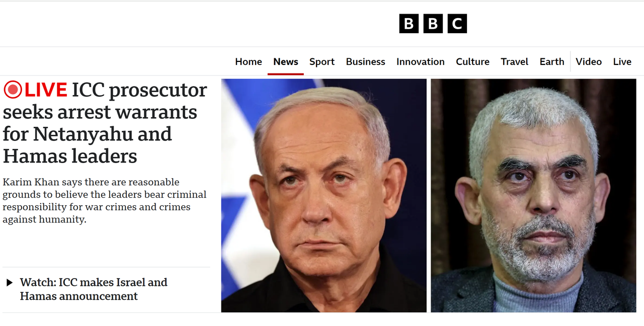Open the Travel section
This screenshot has width=644, height=326.
(515, 62)
